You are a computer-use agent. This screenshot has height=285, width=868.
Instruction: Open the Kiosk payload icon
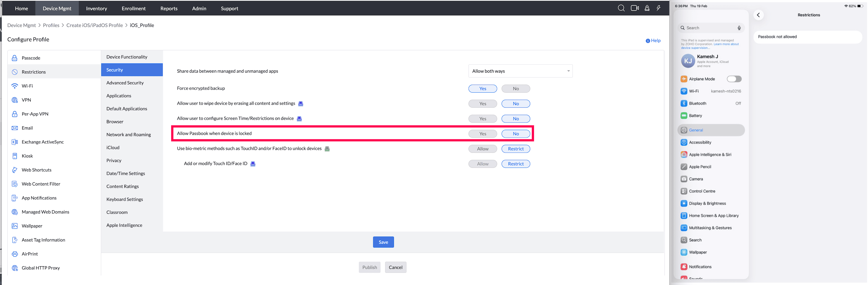[14, 156]
